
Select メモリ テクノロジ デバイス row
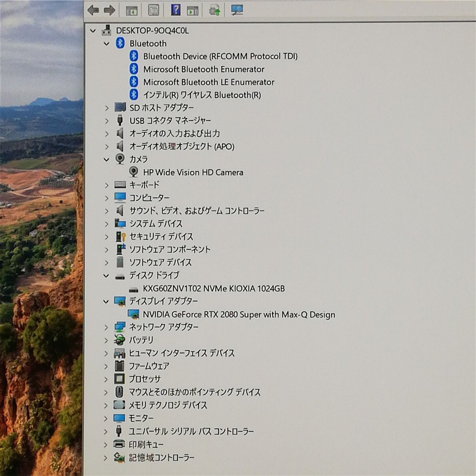pos(168,405)
